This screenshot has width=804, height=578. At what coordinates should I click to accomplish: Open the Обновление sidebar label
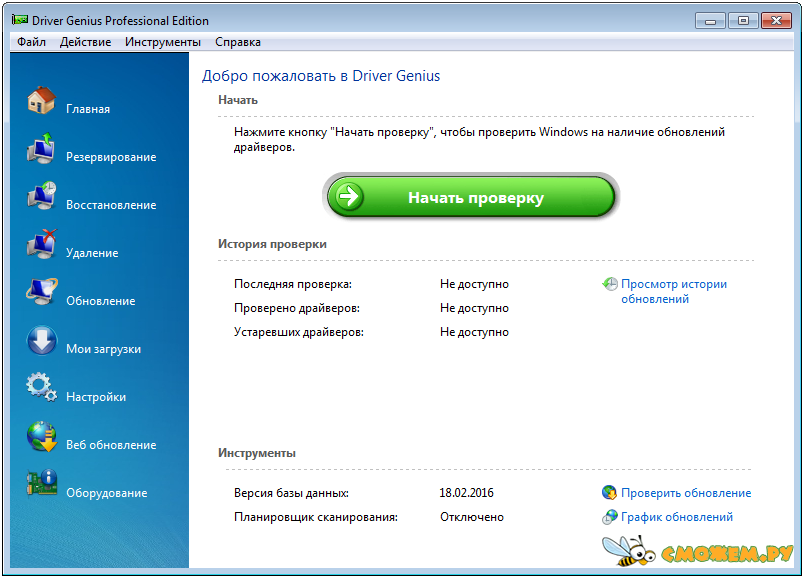pos(100,301)
